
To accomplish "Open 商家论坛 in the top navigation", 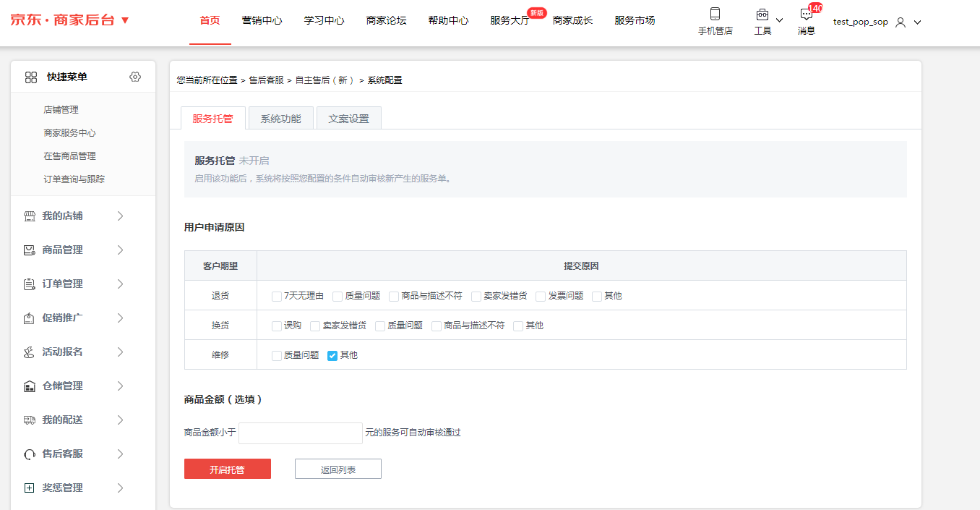I will pos(386,20).
